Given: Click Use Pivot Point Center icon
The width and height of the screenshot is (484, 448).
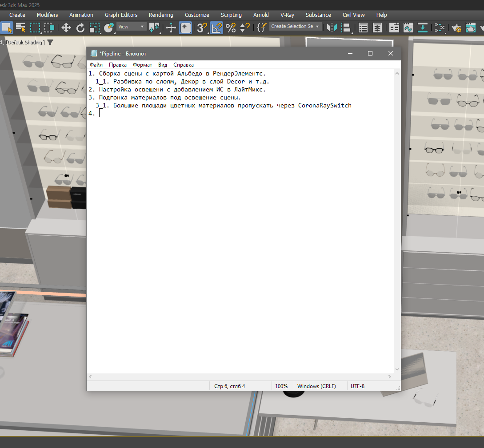Looking at the screenshot, I should [154, 28].
